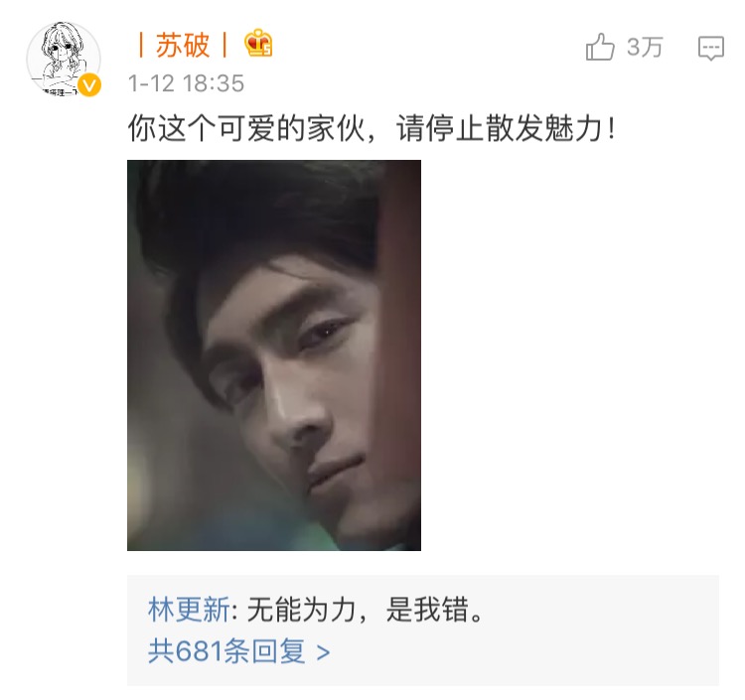Tap the orange verified V badge

[89, 85]
